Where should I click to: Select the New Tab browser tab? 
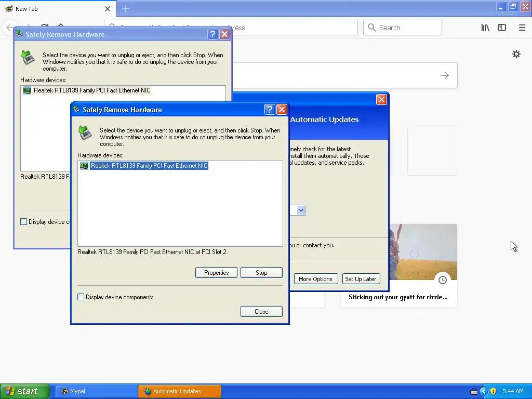click(58, 9)
